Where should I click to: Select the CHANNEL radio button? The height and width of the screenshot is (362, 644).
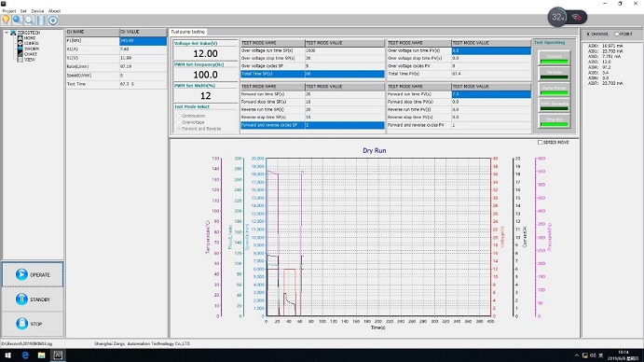point(588,34)
